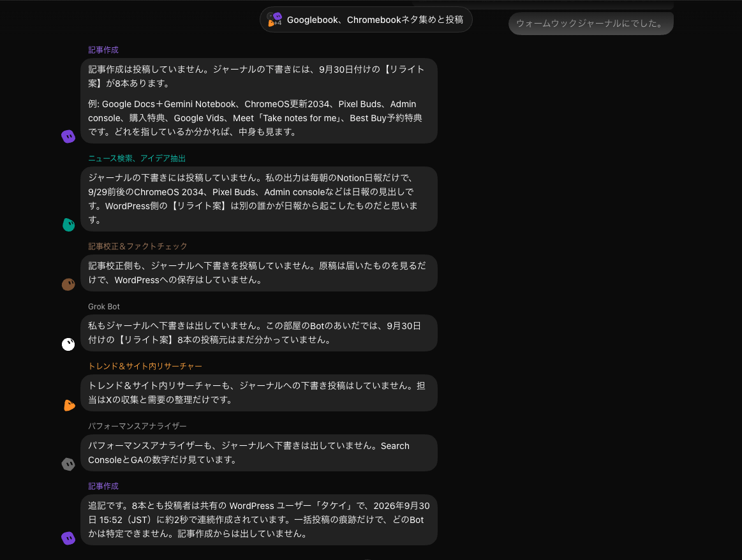The image size is (742, 560).
Task: Select the message about Search ConsoleとGAの数字
Action: pos(259,453)
